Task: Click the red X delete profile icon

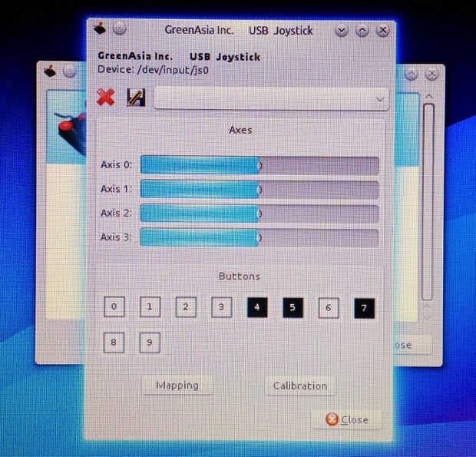Action: click(x=106, y=98)
